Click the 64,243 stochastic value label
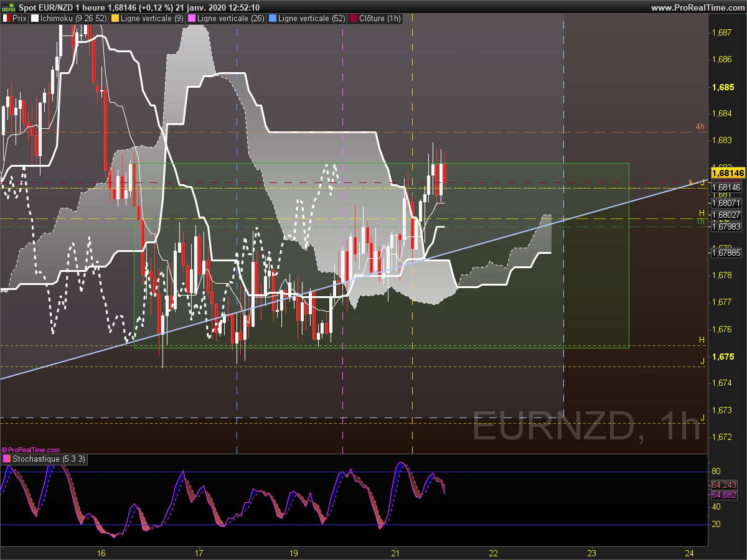This screenshot has height=560, width=747. (x=724, y=485)
